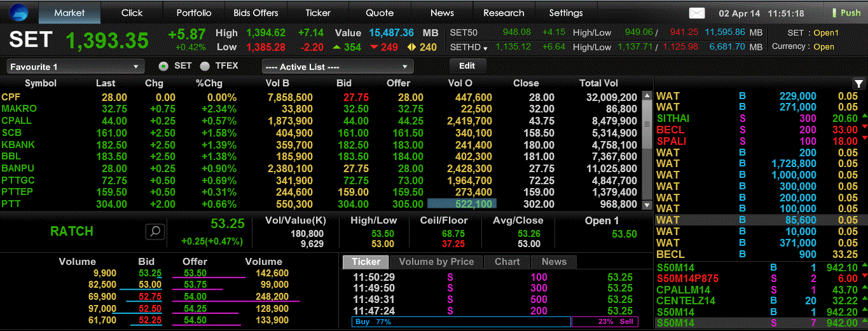Click the highlighted 522,100 Vol O cell
The image size is (868, 331).
pyautogui.click(x=462, y=204)
